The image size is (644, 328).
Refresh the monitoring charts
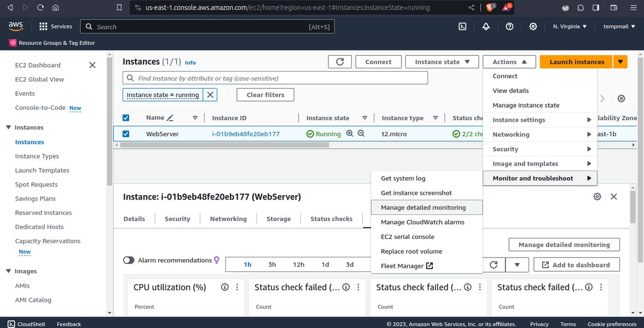[x=494, y=265]
